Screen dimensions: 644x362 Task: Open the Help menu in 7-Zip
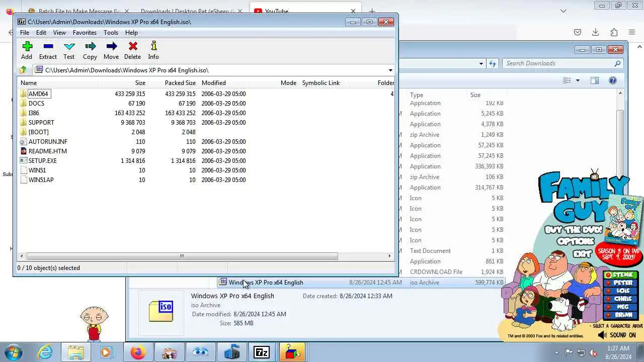131,33
